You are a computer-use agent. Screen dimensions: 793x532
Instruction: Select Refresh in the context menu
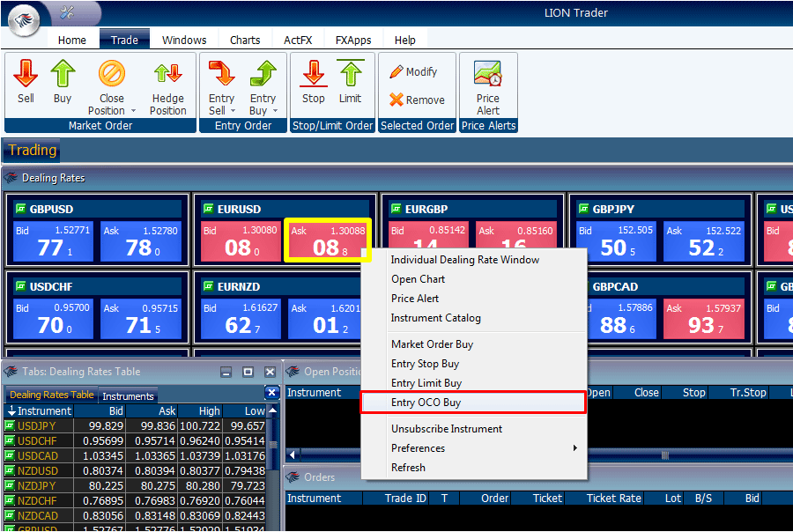point(473,468)
